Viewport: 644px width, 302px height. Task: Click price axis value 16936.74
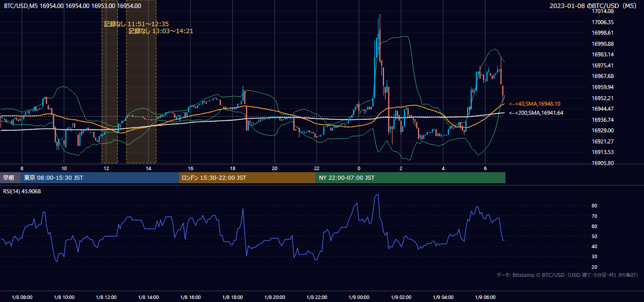point(602,120)
